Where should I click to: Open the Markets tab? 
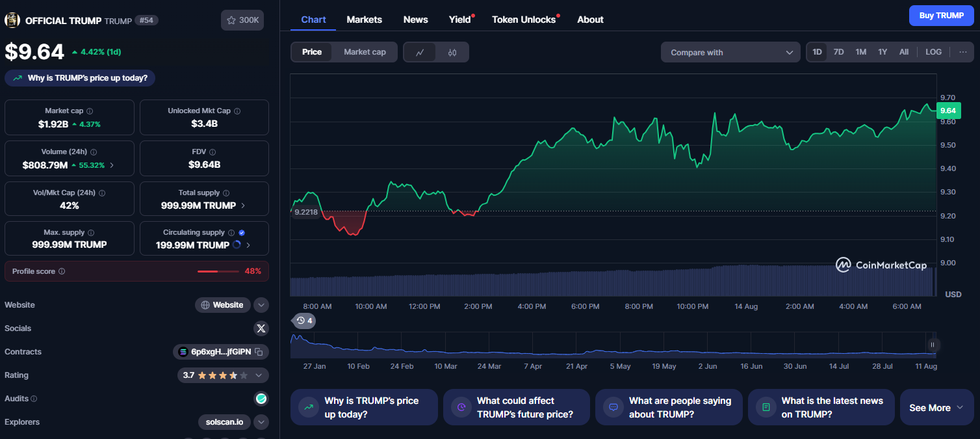point(365,20)
